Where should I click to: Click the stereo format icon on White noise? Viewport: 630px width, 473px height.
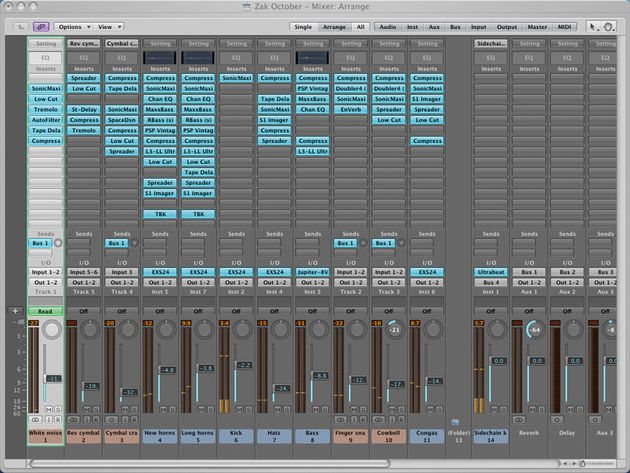click(35, 420)
